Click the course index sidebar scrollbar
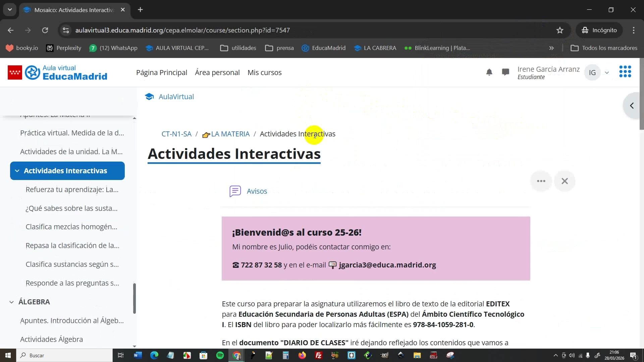 click(135, 298)
